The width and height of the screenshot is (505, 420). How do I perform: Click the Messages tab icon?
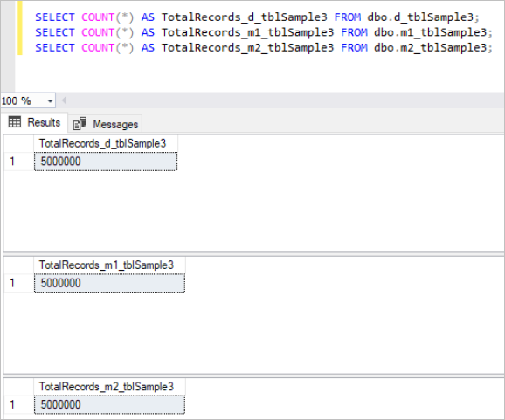pyautogui.click(x=80, y=124)
